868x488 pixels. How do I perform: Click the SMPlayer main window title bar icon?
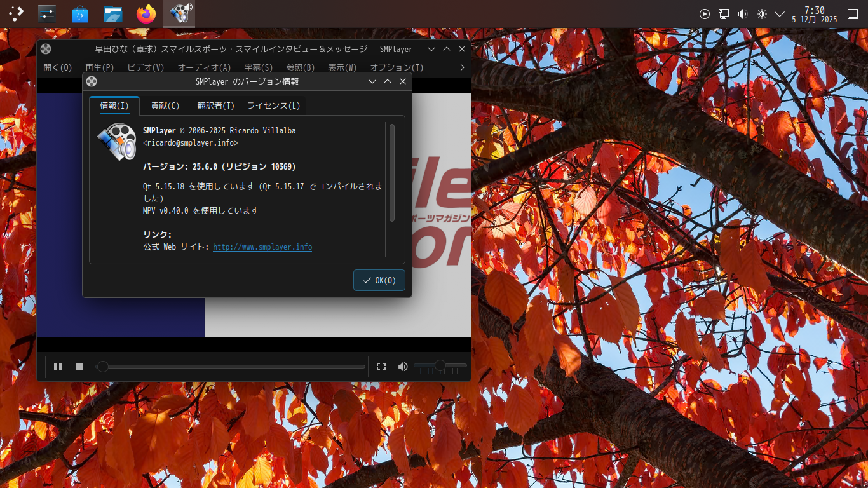[x=46, y=49]
